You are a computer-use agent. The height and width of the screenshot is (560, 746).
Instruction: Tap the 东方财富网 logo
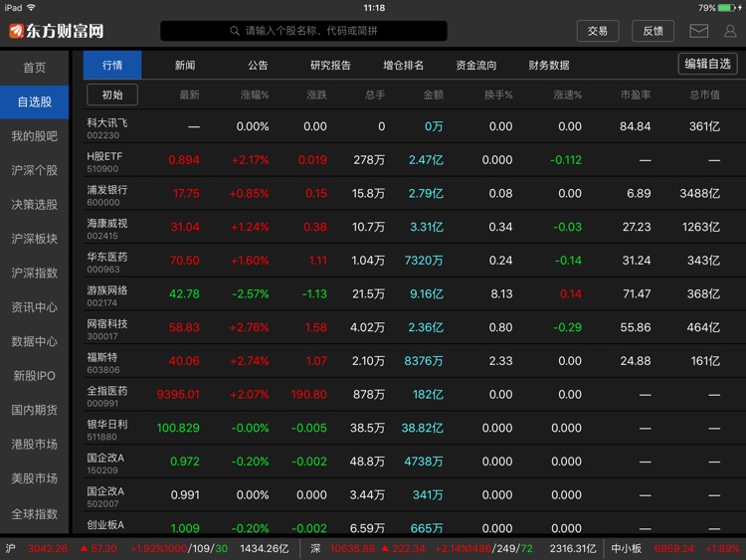click(x=56, y=31)
